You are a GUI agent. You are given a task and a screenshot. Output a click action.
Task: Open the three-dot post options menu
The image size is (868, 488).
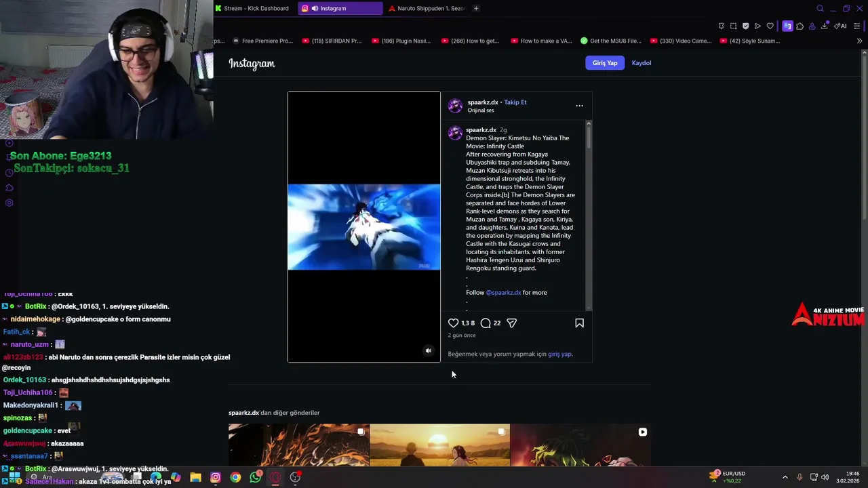pyautogui.click(x=579, y=106)
